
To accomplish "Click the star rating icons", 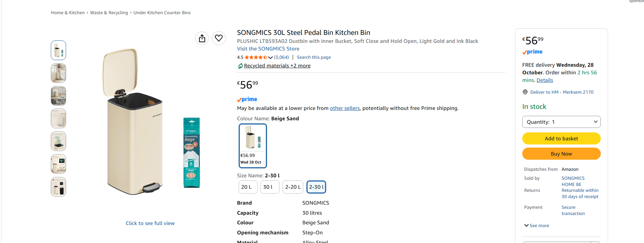I will 256,57.
